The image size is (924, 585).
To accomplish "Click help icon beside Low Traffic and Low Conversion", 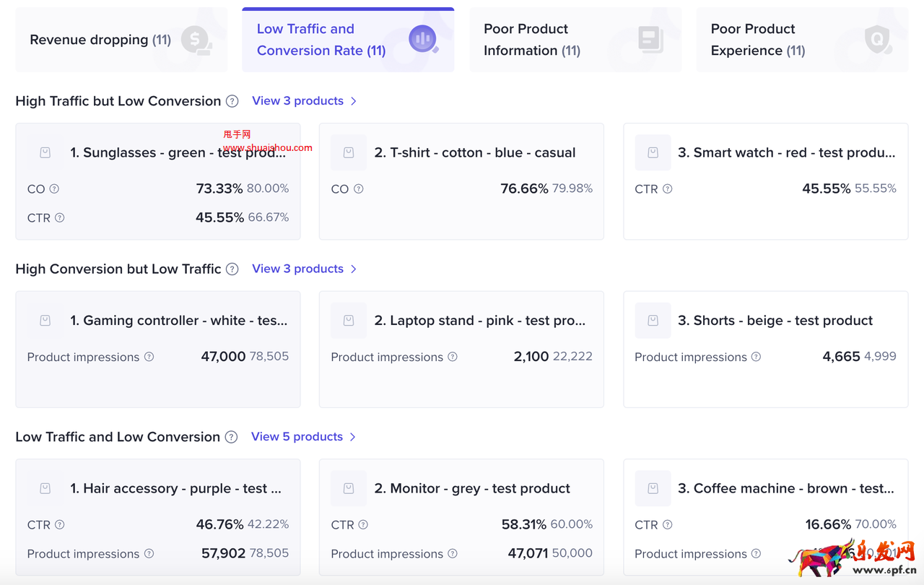I will (231, 437).
